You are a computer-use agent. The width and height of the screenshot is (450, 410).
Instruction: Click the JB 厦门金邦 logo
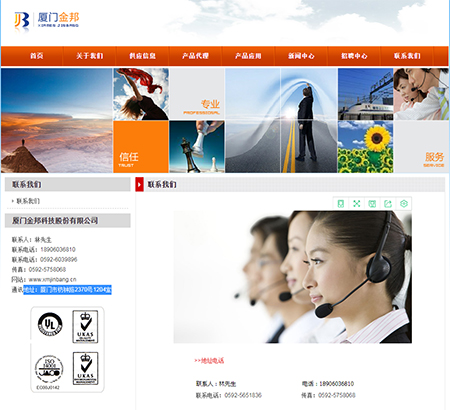(x=47, y=21)
